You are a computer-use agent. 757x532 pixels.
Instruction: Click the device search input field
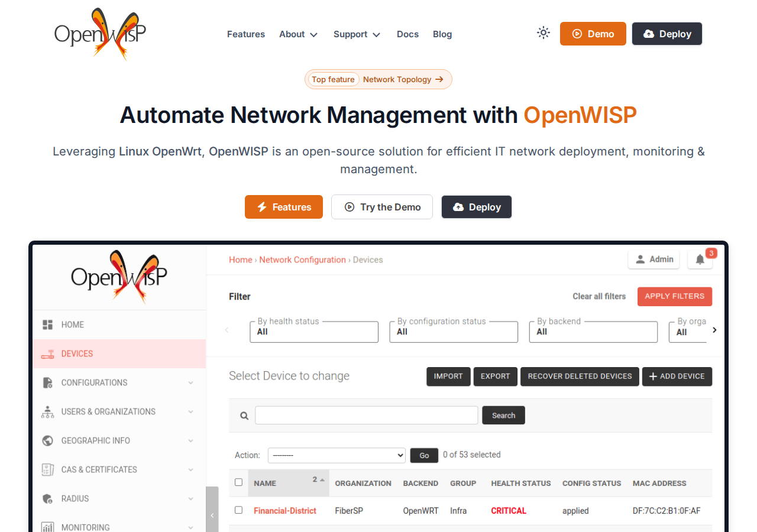click(367, 415)
